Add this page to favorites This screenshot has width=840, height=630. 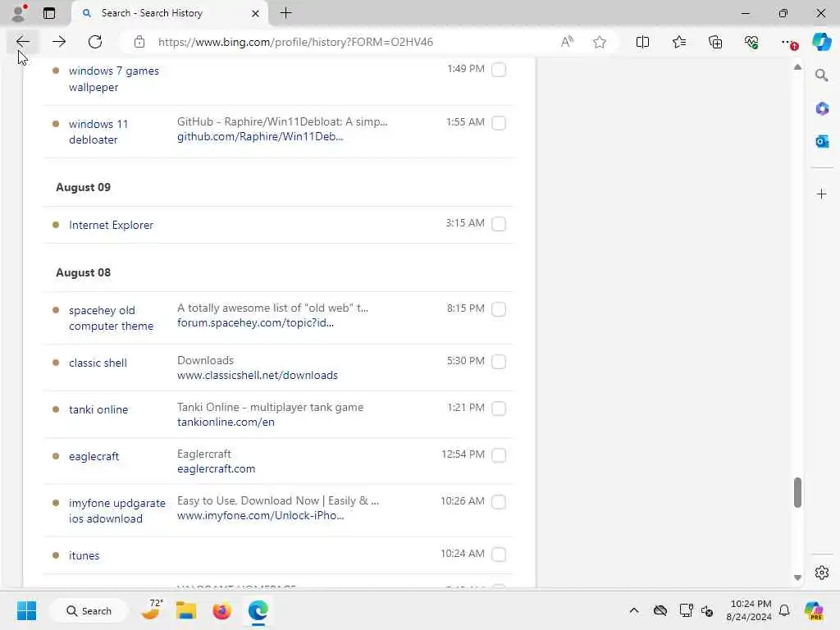coord(600,42)
